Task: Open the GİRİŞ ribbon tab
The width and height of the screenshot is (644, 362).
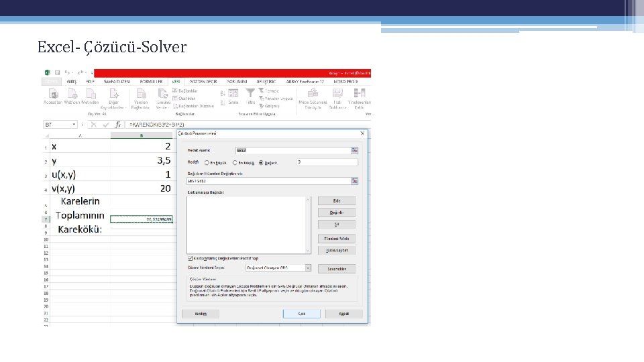Action: pos(72,82)
